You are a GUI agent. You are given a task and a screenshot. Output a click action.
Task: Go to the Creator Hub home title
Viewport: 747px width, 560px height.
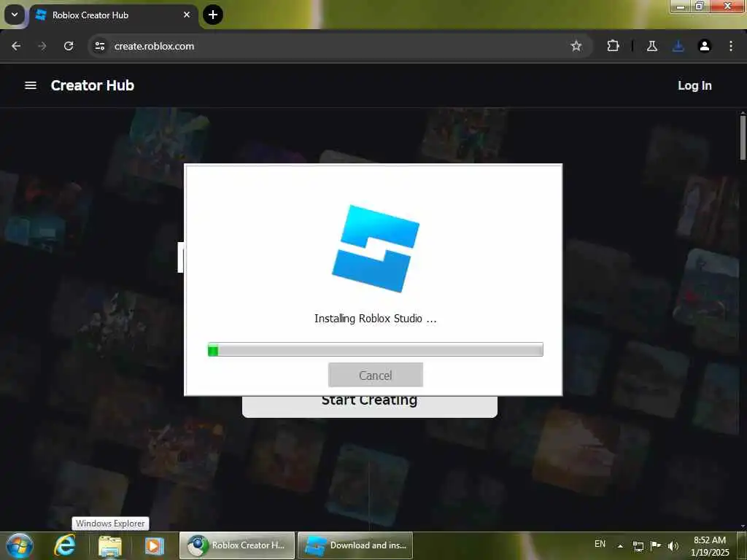coord(93,85)
